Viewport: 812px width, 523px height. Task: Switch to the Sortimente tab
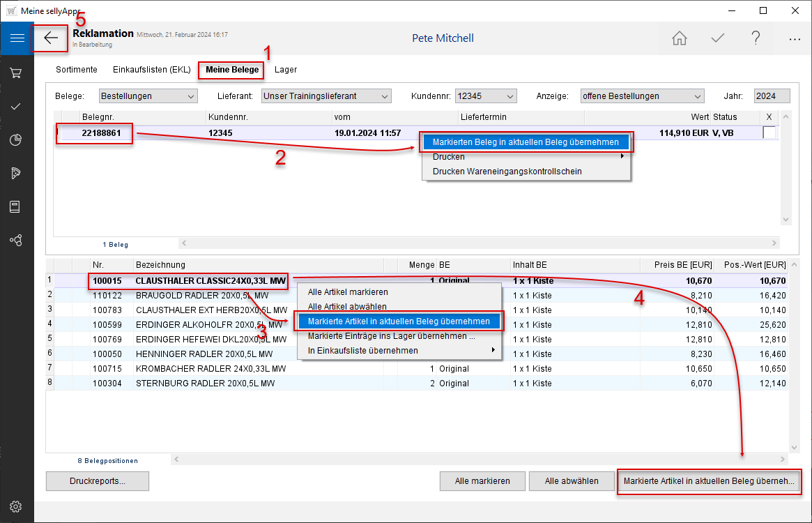[77, 70]
